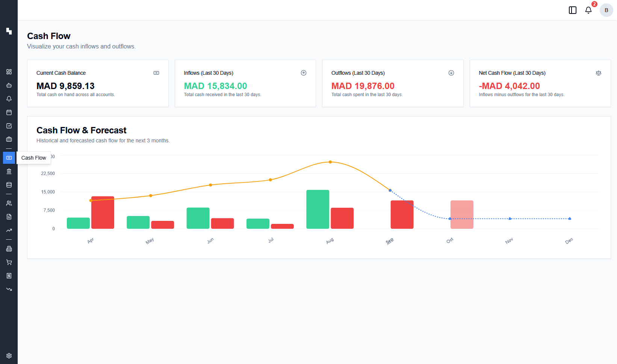Screen dimensions: 617x364
Task: Click the trending-up chart icon in sidebar
Action: click(9, 230)
